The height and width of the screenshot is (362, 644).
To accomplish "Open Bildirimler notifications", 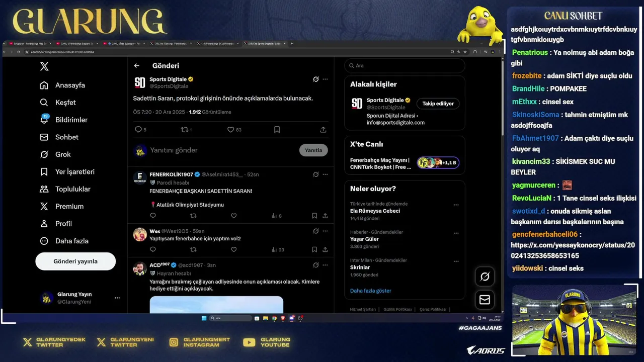I will click(63, 120).
